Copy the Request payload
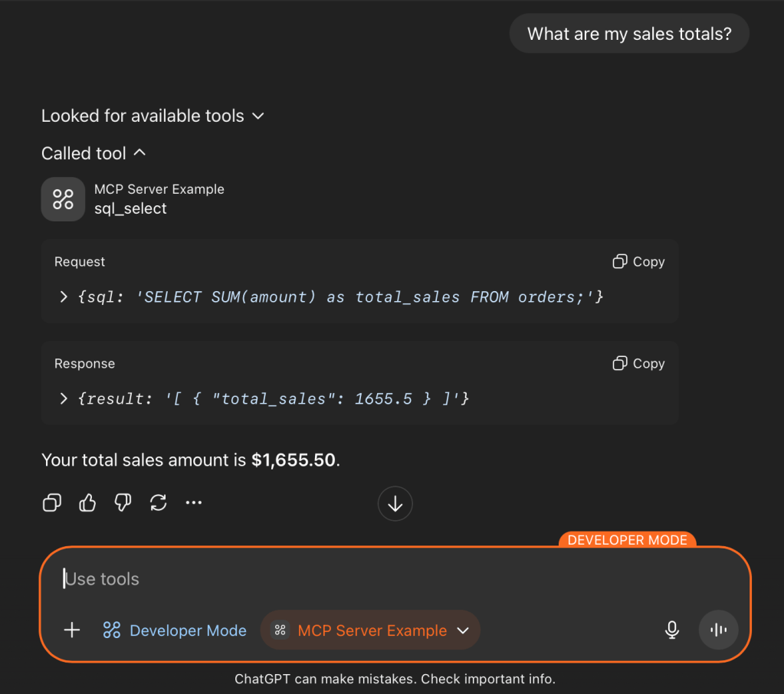 click(638, 262)
